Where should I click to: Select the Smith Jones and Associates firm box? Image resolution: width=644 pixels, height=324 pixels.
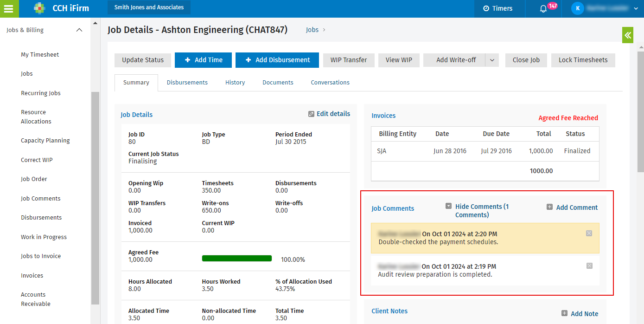(x=149, y=7)
